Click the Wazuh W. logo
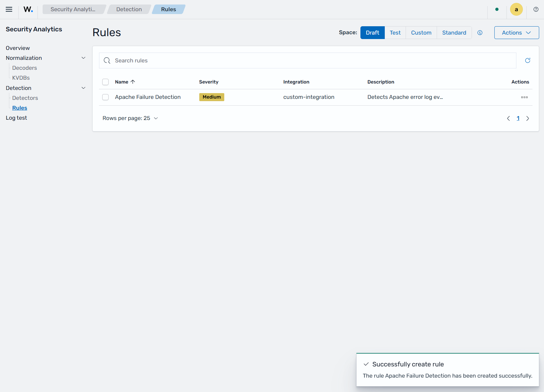 tap(28, 9)
